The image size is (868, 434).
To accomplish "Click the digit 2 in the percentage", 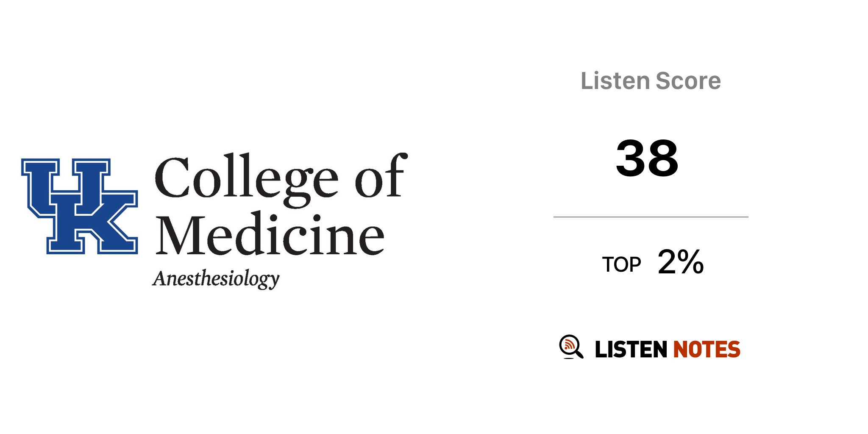I will pyautogui.click(x=668, y=262).
